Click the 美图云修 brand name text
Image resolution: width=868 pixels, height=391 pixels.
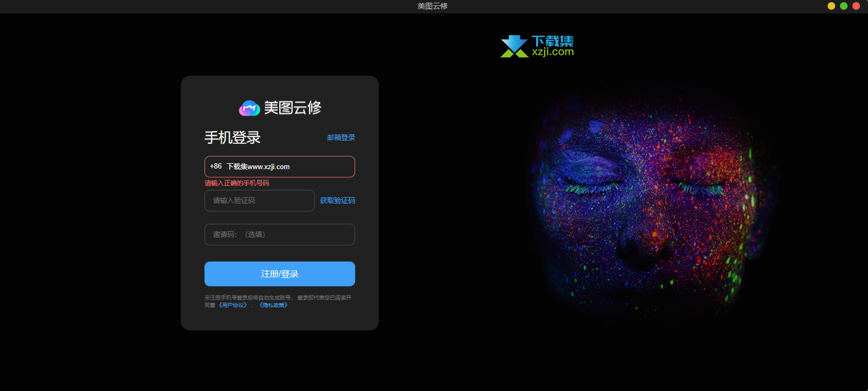292,108
